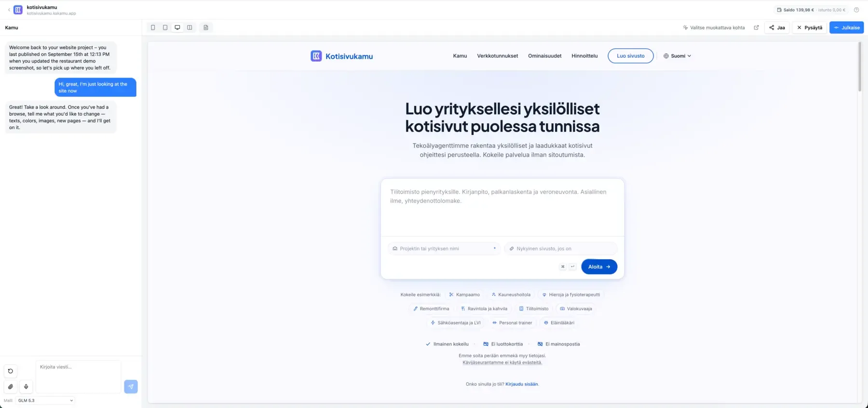Open Ominaisuudet in site navigation
This screenshot has width=868, height=408.
tap(545, 56)
